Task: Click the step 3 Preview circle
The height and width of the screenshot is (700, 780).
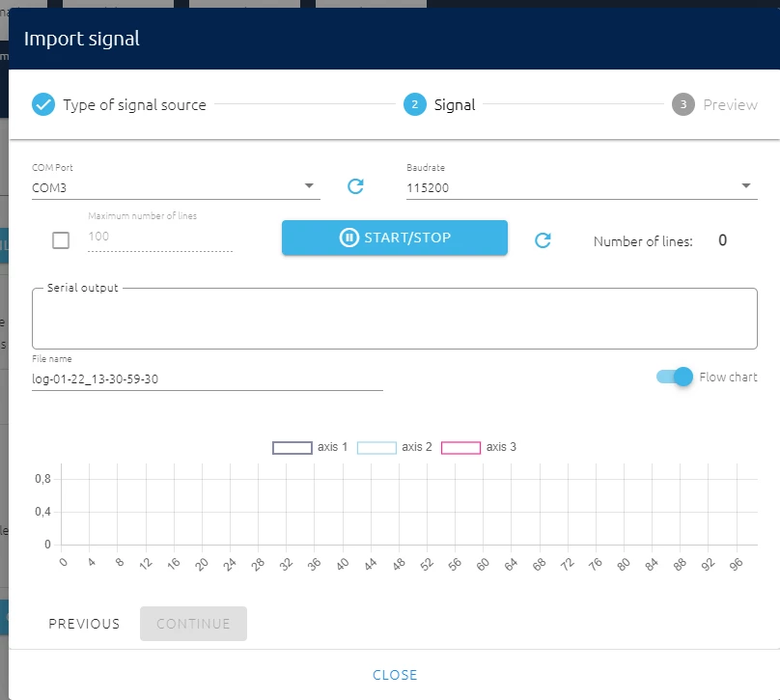Action: pyautogui.click(x=683, y=104)
